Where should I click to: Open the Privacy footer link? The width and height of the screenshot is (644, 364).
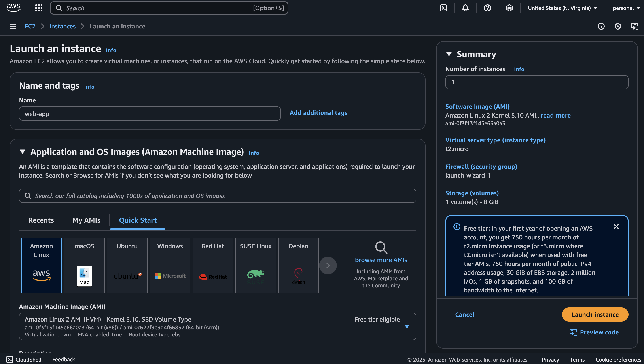550,360
